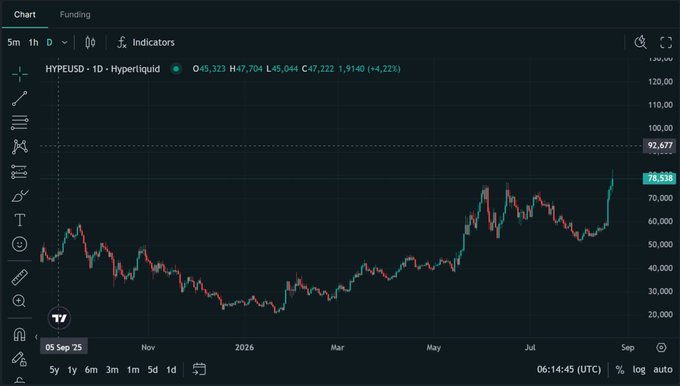
Task: Click the TradingView logo
Action: pyautogui.click(x=59, y=318)
